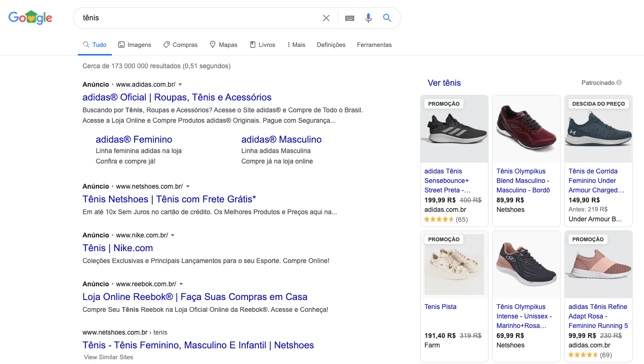This screenshot has height=364, width=644.
Task: Start voice search with the microphone icon
Action: (368, 18)
